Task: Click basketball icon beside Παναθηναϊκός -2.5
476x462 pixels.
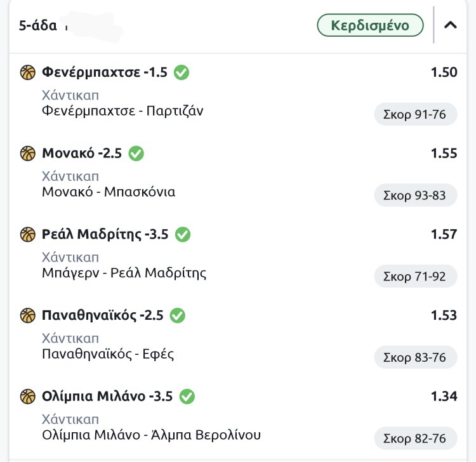Action: (x=28, y=315)
